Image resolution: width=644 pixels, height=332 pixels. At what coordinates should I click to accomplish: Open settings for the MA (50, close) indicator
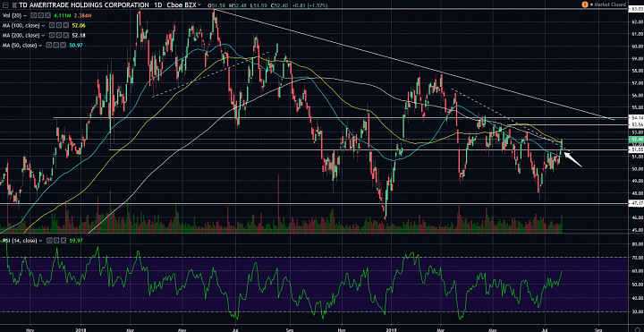55,45
